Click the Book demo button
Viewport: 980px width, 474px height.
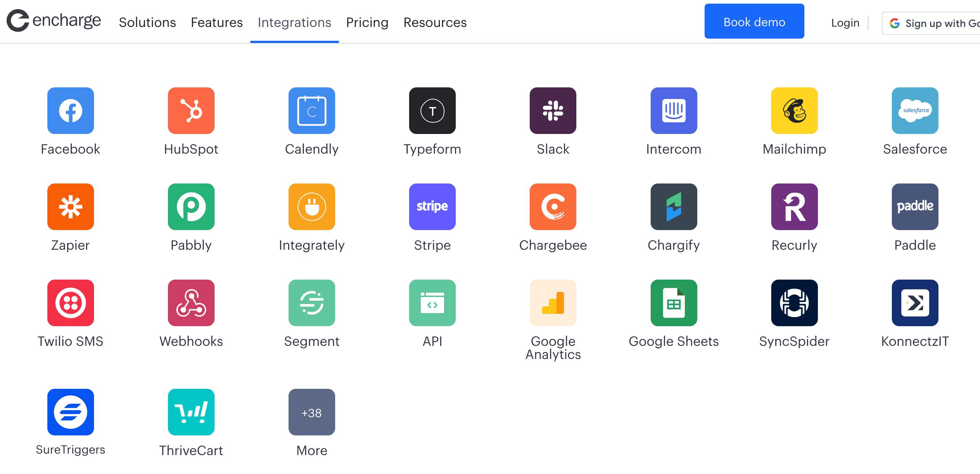754,21
